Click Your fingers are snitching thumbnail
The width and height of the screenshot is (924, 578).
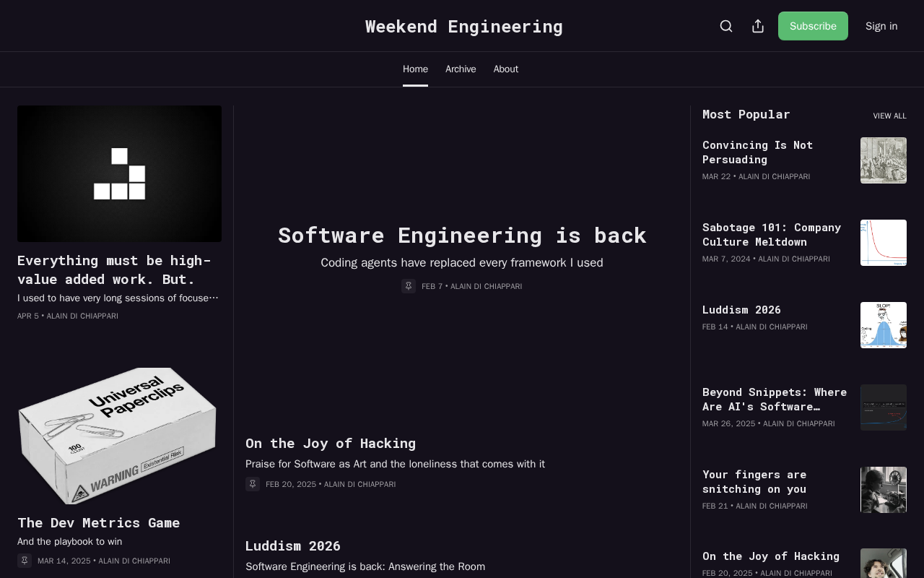[x=884, y=490]
